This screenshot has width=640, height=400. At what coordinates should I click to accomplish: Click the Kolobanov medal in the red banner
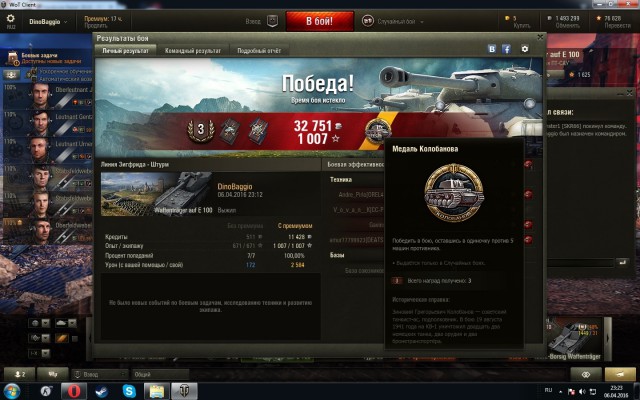coord(378,131)
